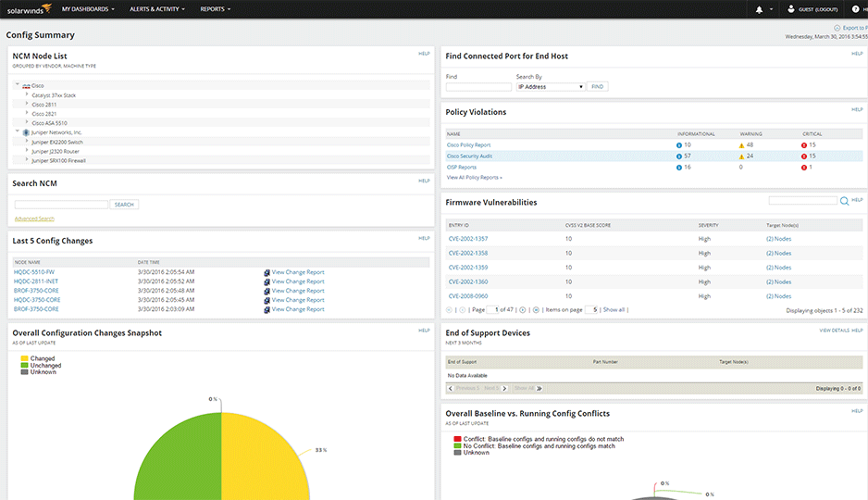Click the green Unchanged legend swatch
The height and width of the screenshot is (500, 868).
tap(24, 366)
